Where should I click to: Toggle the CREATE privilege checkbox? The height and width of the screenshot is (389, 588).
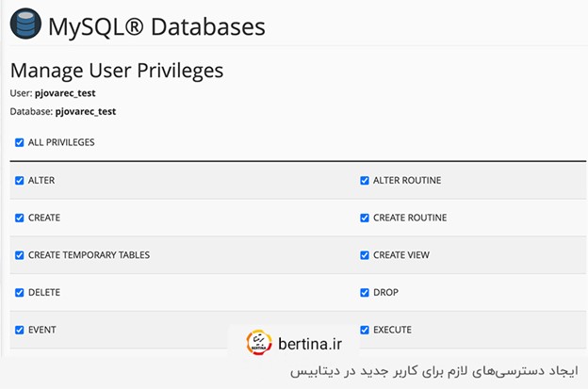pos(20,218)
